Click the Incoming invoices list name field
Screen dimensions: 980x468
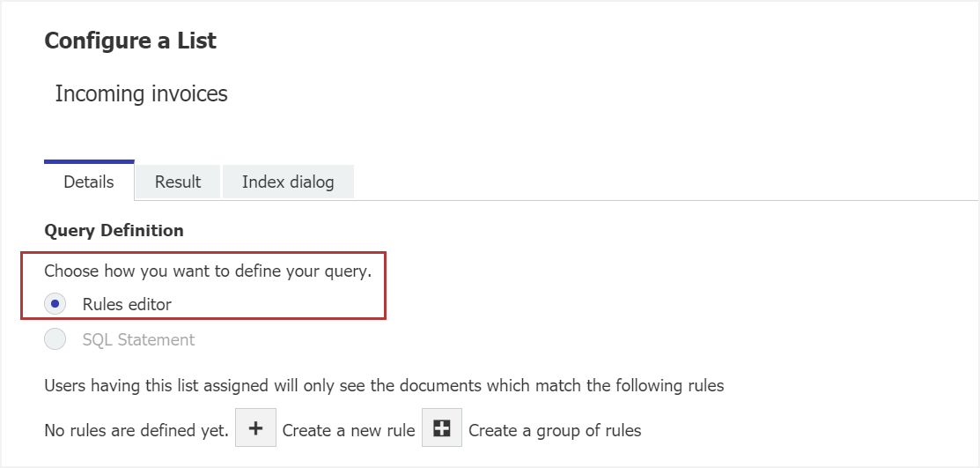click(141, 93)
